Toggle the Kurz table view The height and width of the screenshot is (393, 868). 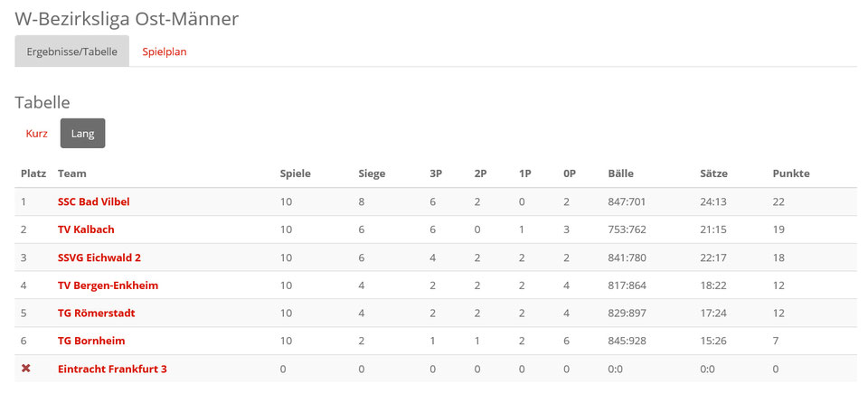tap(36, 134)
